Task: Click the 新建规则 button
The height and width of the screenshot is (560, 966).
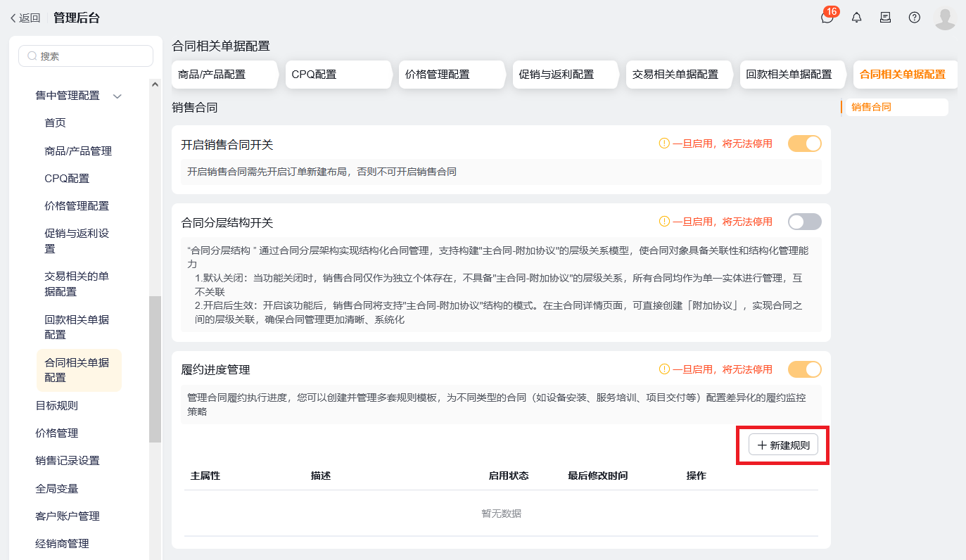Action: click(783, 445)
